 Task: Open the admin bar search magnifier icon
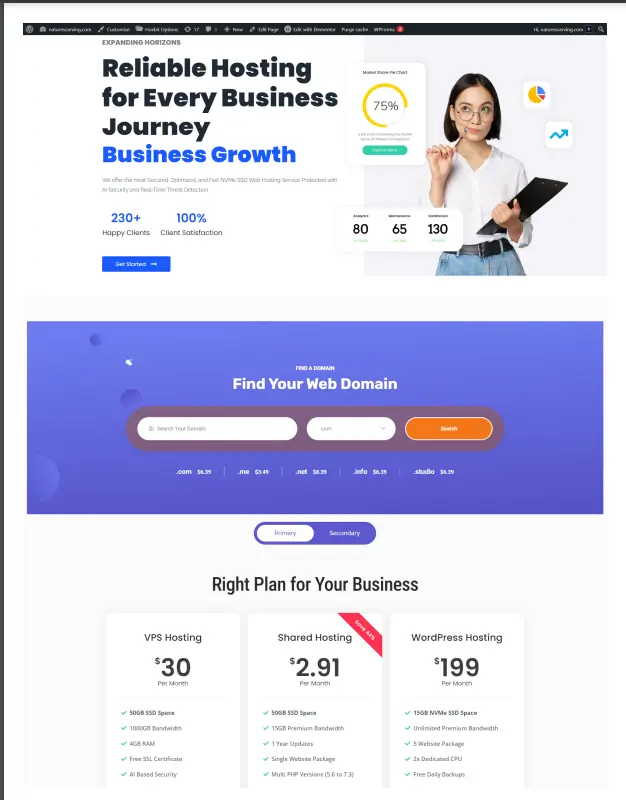click(600, 29)
